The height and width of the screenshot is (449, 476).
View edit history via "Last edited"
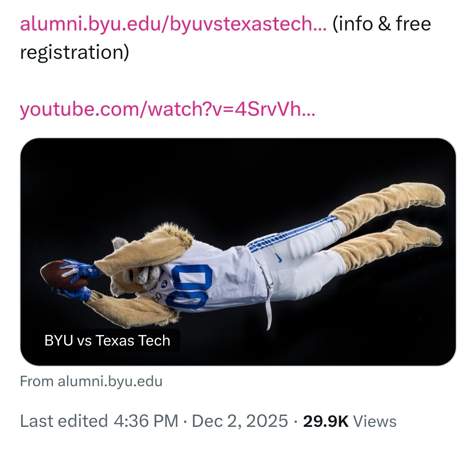[64, 421]
